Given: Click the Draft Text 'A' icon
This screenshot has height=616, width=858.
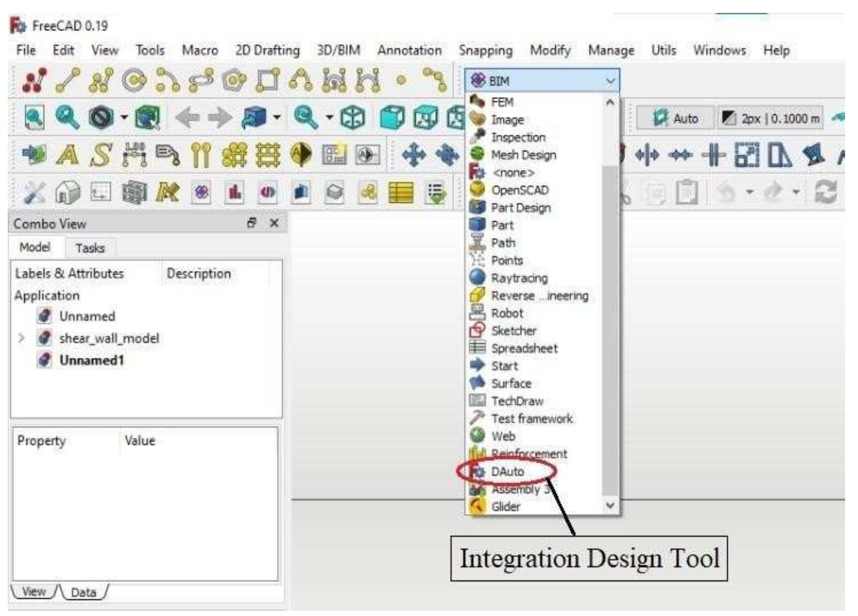Looking at the screenshot, I should pyautogui.click(x=67, y=155).
